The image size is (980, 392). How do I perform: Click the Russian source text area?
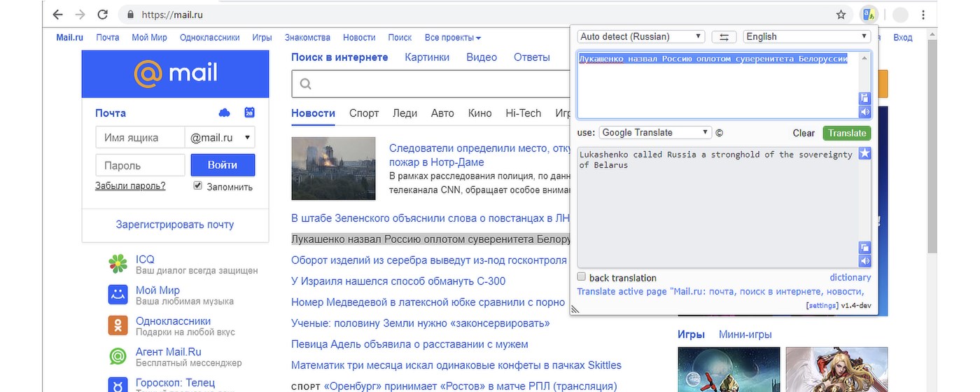[x=717, y=85]
